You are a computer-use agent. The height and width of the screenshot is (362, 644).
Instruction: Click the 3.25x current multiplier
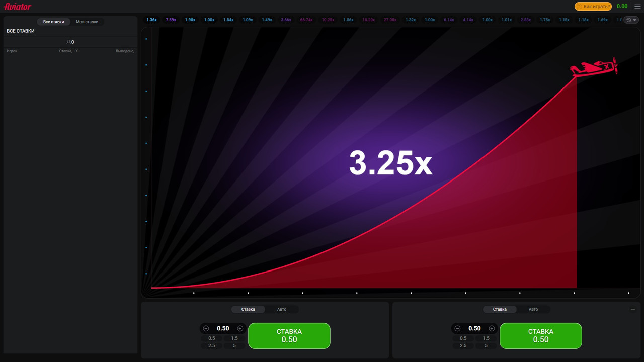click(390, 163)
